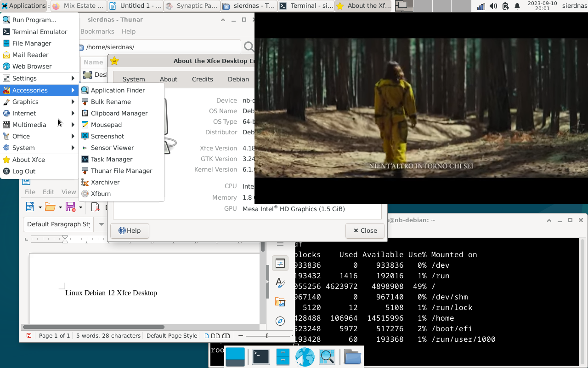Click the file manager cabinet dock icon
Screen dimensions: 588x368
(283, 356)
